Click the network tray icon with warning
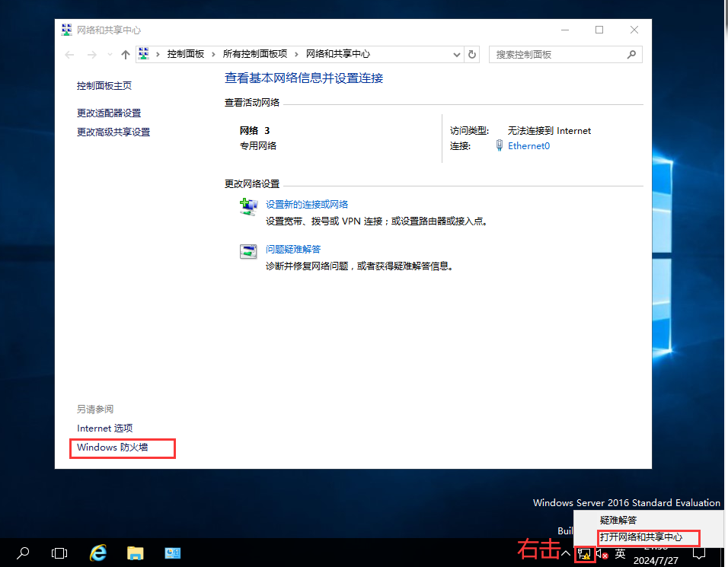 [x=584, y=554]
